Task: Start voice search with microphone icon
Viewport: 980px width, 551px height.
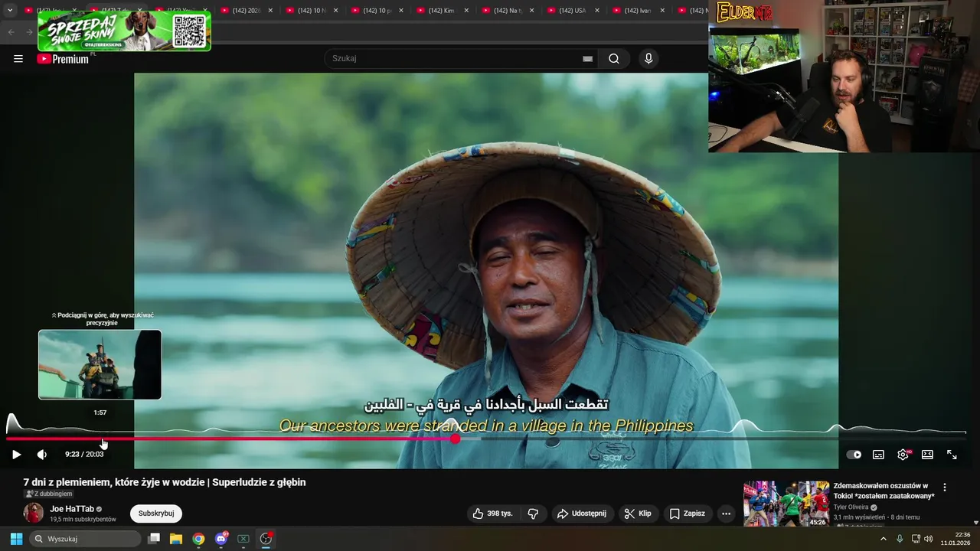Action: pyautogui.click(x=648, y=59)
